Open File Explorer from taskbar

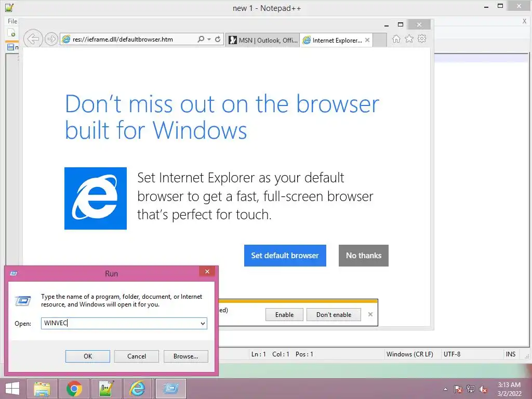(x=42, y=389)
